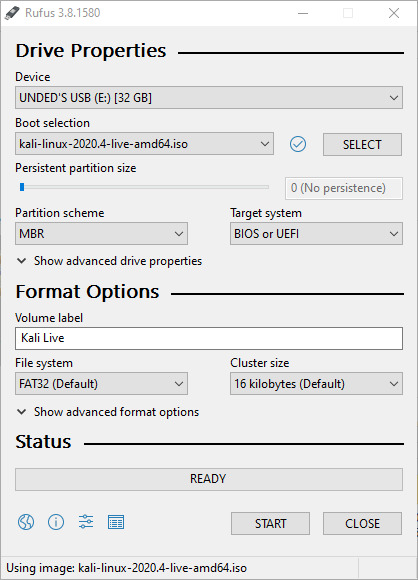Click the START button

(x=270, y=523)
